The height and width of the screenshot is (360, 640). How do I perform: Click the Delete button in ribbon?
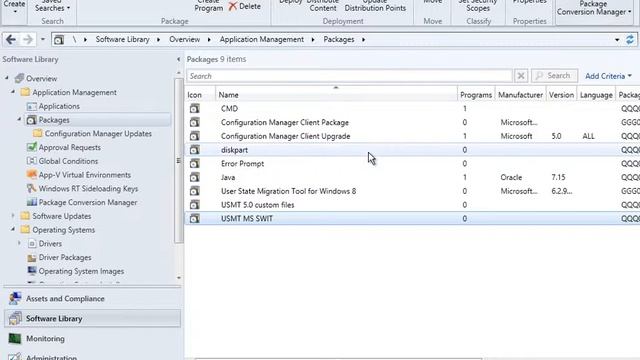[244, 7]
